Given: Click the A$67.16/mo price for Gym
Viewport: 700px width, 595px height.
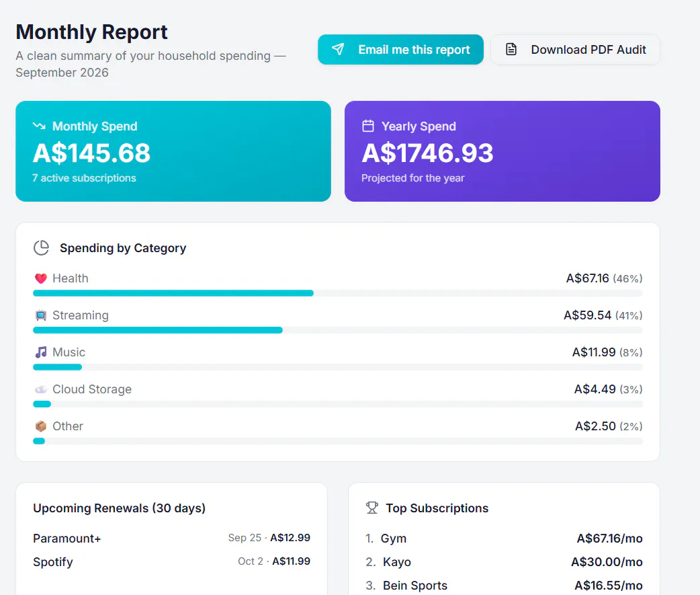Looking at the screenshot, I should tap(609, 539).
